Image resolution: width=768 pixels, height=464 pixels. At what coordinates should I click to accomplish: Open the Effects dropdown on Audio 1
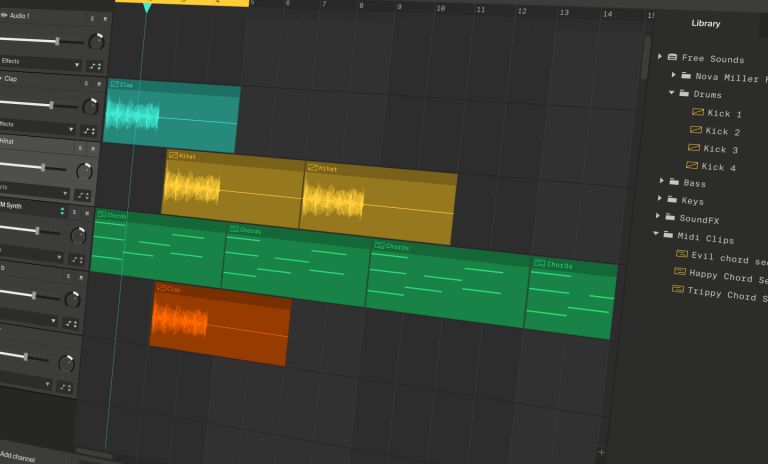click(41, 63)
